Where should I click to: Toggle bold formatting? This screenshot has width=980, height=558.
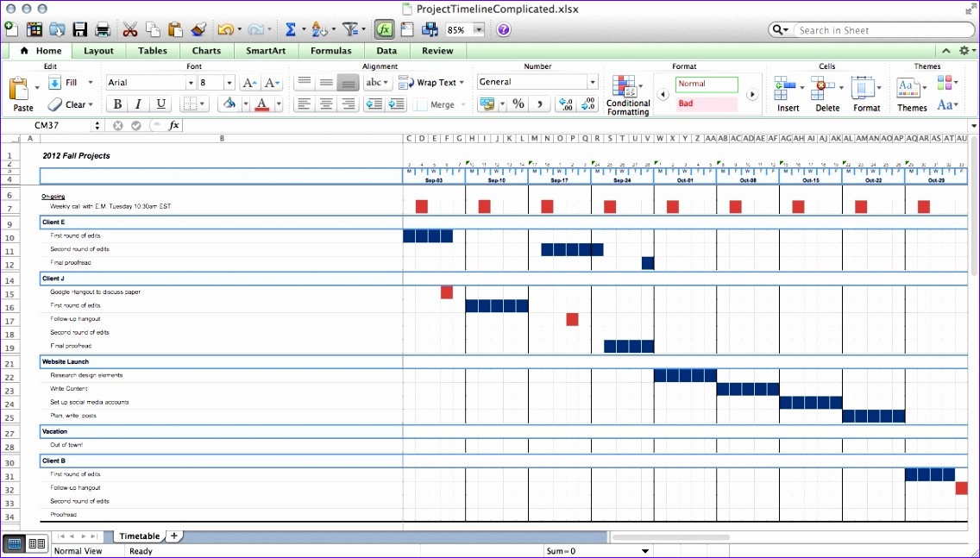(116, 103)
